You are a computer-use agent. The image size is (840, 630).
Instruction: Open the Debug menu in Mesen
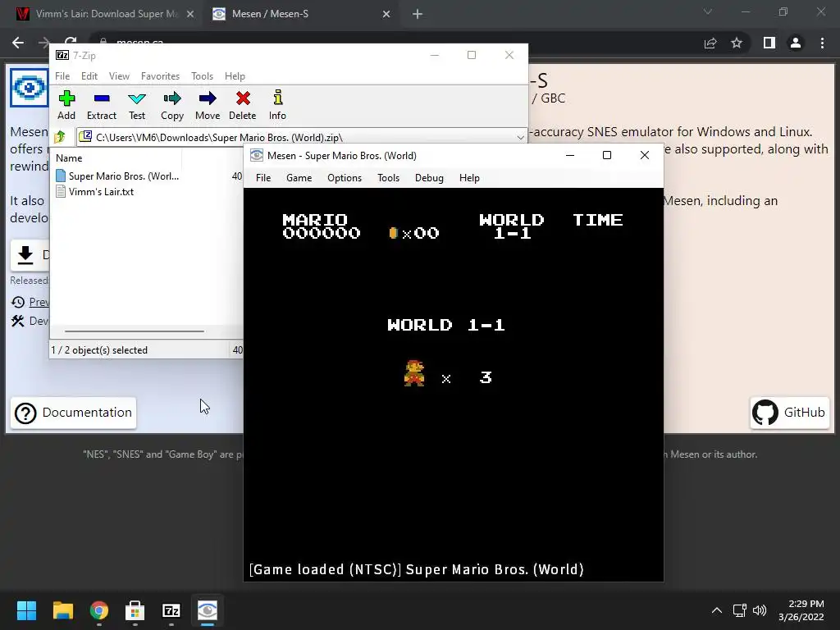coord(429,178)
